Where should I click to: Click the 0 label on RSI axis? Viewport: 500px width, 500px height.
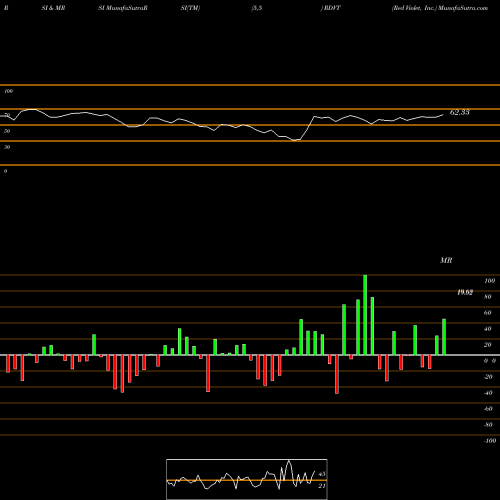pos(5,171)
